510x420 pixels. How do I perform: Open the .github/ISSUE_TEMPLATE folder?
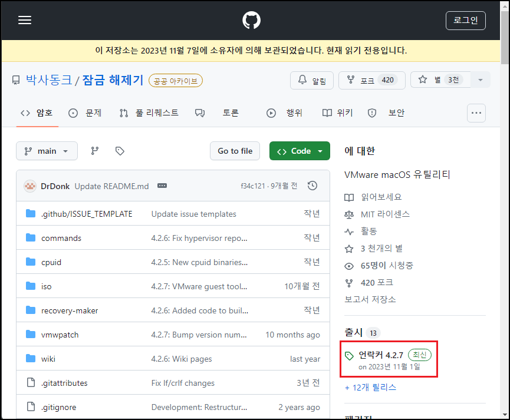click(x=87, y=214)
